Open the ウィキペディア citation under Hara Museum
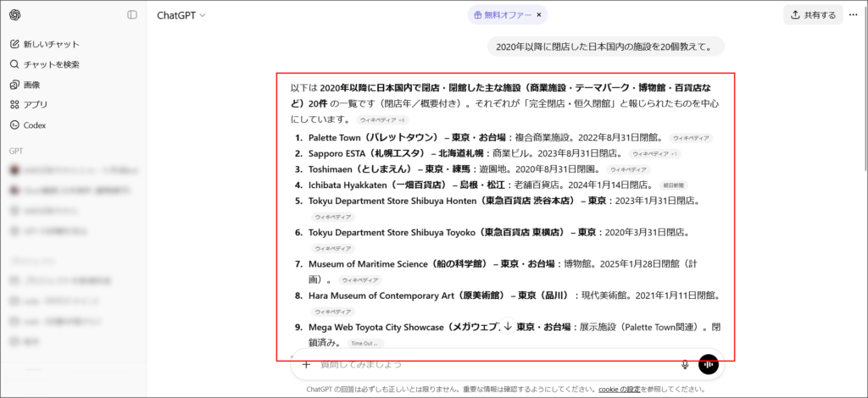868x398 pixels. (333, 312)
